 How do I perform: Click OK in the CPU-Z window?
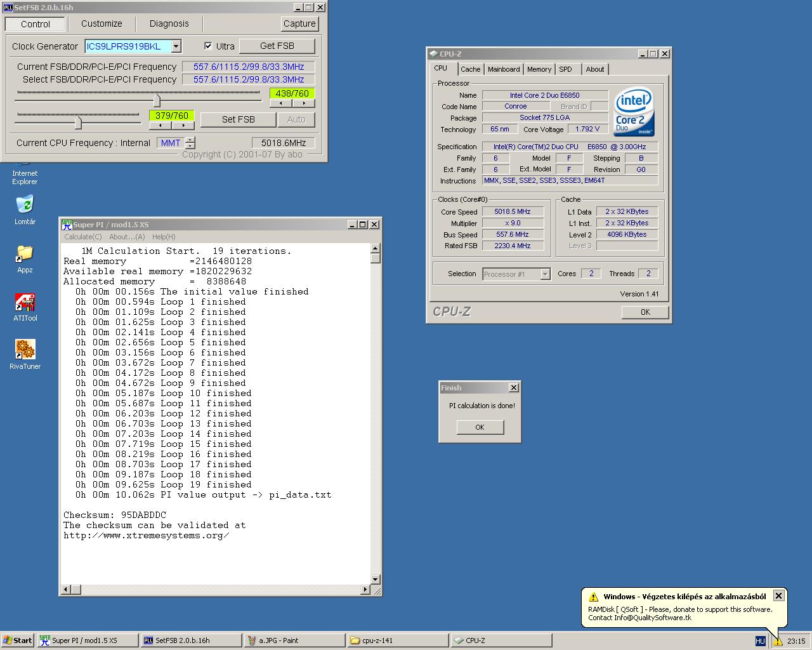click(x=645, y=312)
